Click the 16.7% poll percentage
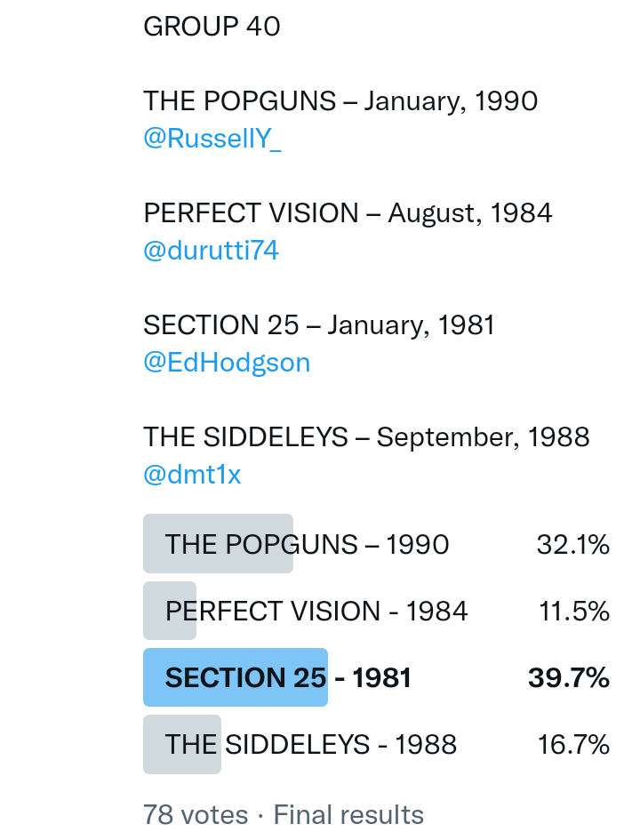This screenshot has height=840, width=640. [573, 745]
